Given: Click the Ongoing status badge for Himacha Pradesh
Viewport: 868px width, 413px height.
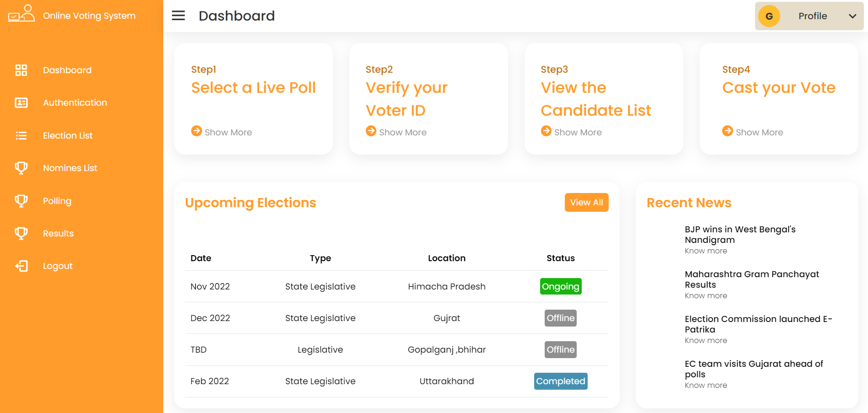Looking at the screenshot, I should [561, 286].
